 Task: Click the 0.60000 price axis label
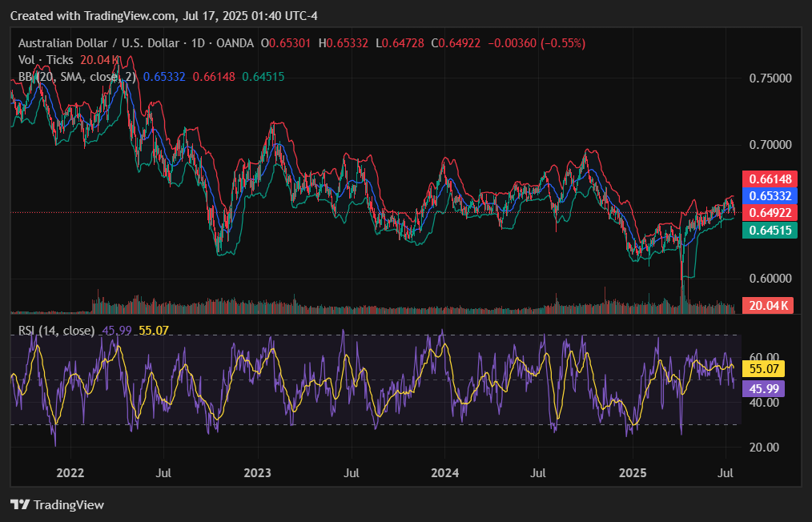(x=770, y=279)
